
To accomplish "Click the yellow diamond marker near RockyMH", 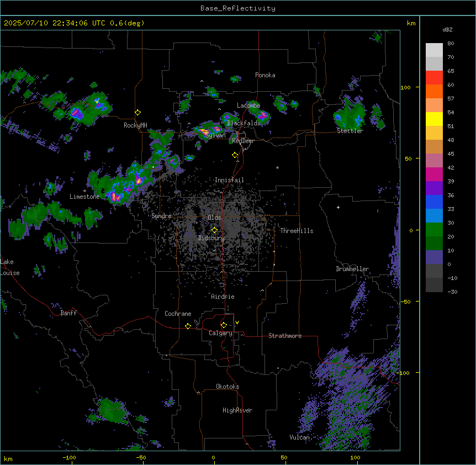I will tap(138, 113).
